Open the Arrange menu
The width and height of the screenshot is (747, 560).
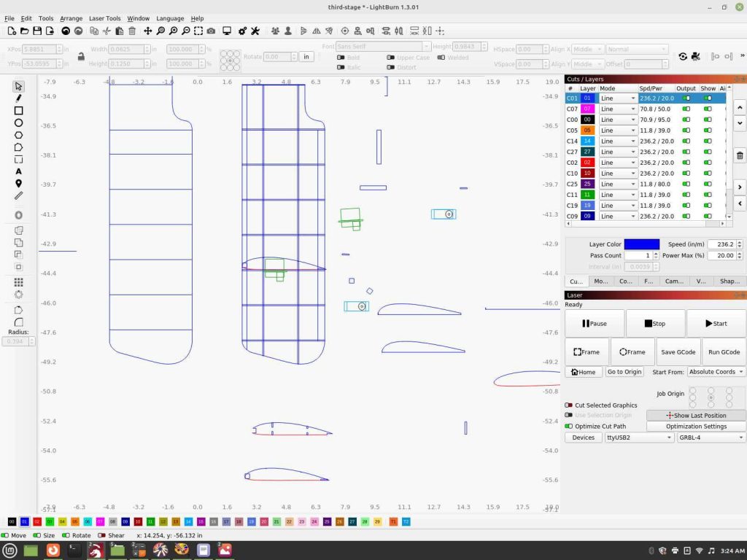[x=71, y=18]
